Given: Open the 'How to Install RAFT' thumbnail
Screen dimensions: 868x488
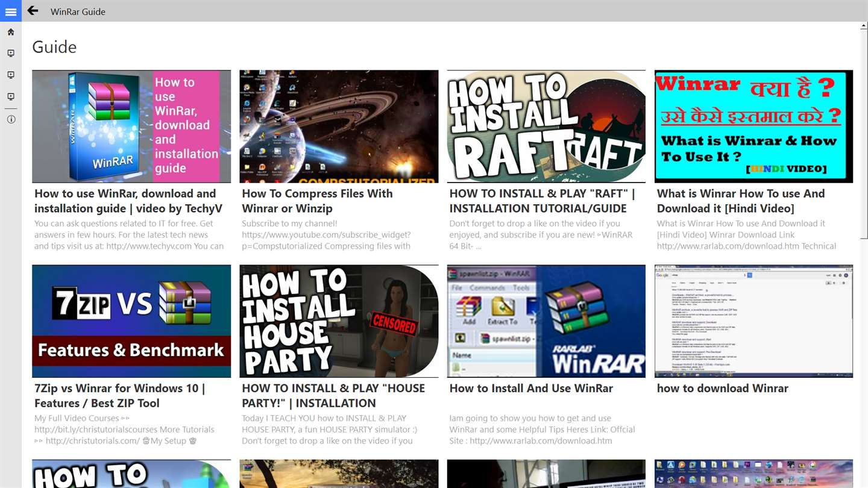Looking at the screenshot, I should pos(546,127).
